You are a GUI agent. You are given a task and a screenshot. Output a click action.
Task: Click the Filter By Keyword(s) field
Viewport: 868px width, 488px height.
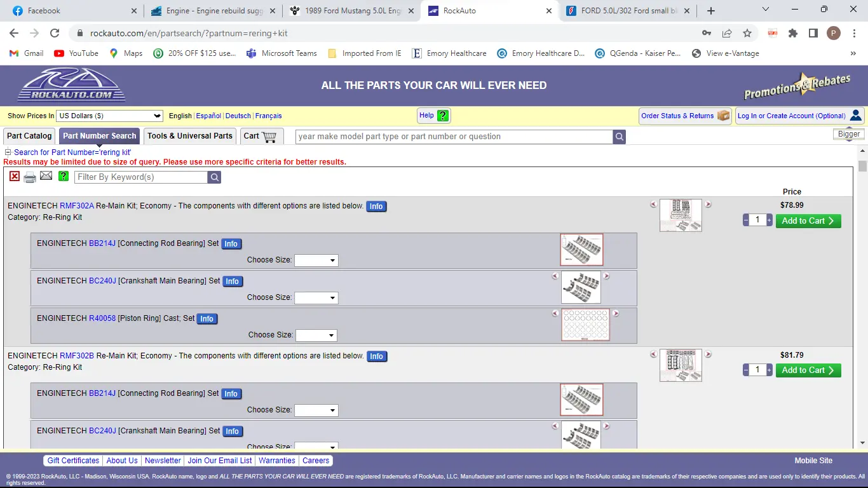click(141, 177)
